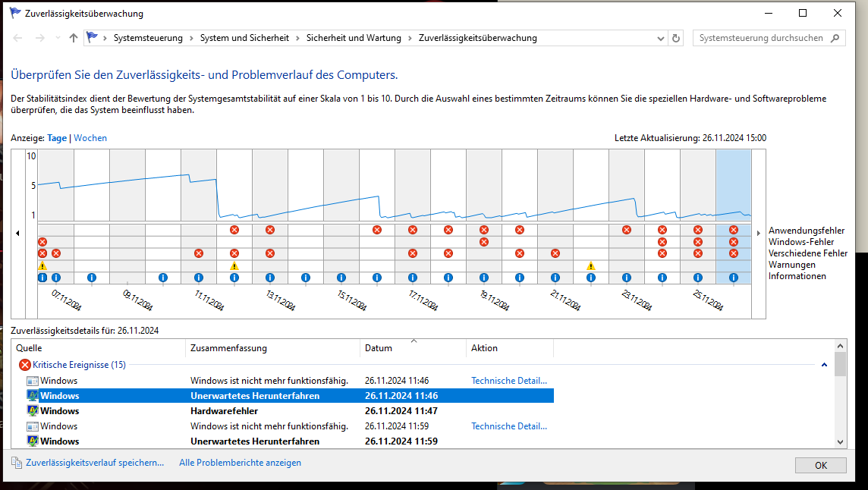Go up one level with the up arrow
The width and height of the screenshot is (868, 490).
pyautogui.click(x=74, y=38)
